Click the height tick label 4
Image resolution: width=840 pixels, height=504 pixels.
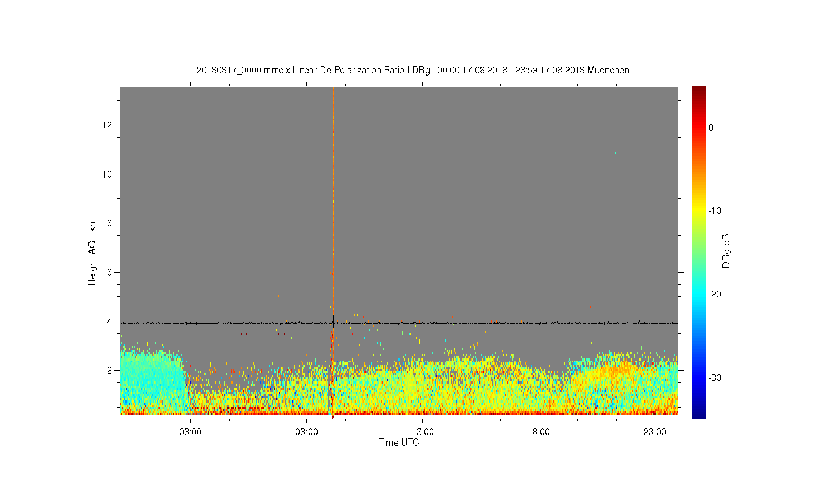[110, 321]
